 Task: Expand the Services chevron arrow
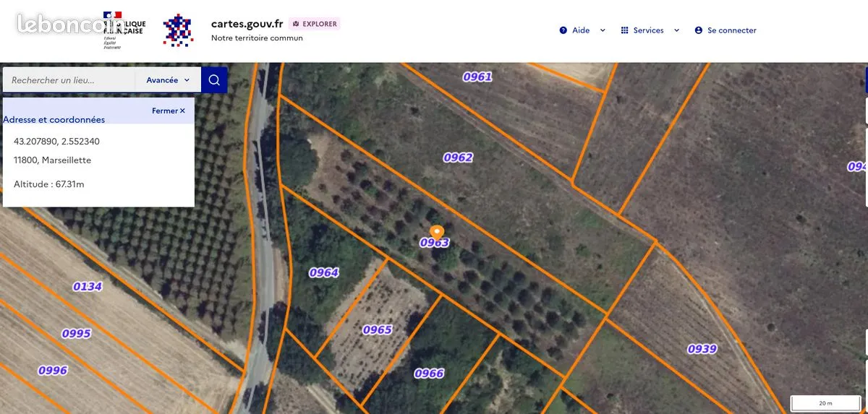(x=676, y=30)
